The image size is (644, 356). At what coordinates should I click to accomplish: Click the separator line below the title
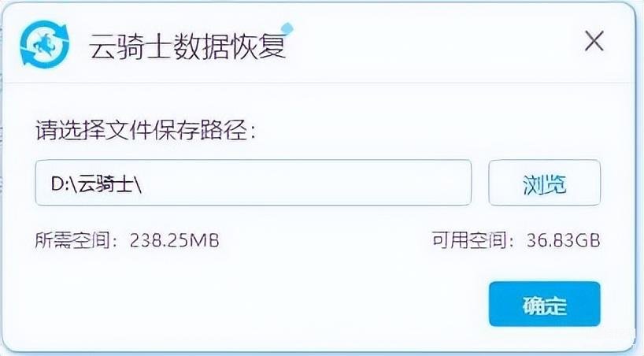pos(319,83)
